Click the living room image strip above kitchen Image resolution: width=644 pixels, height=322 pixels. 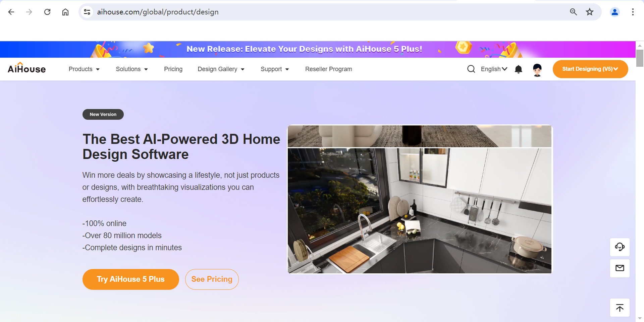419,136
